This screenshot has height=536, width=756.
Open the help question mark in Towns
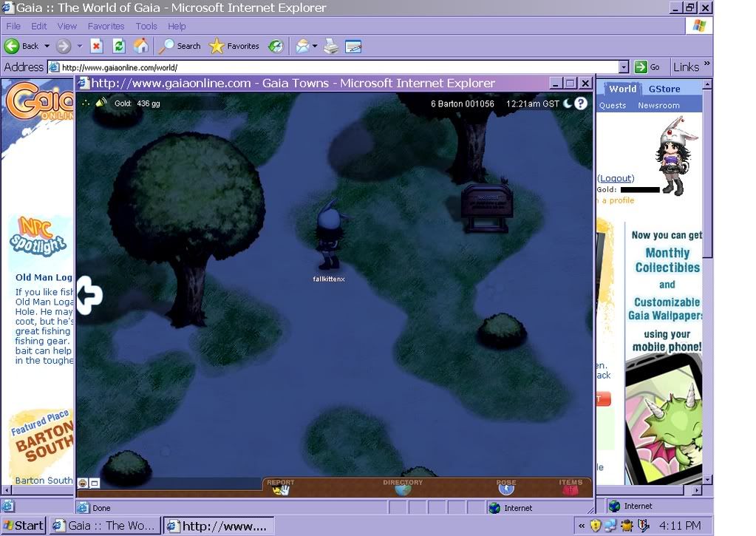point(581,104)
